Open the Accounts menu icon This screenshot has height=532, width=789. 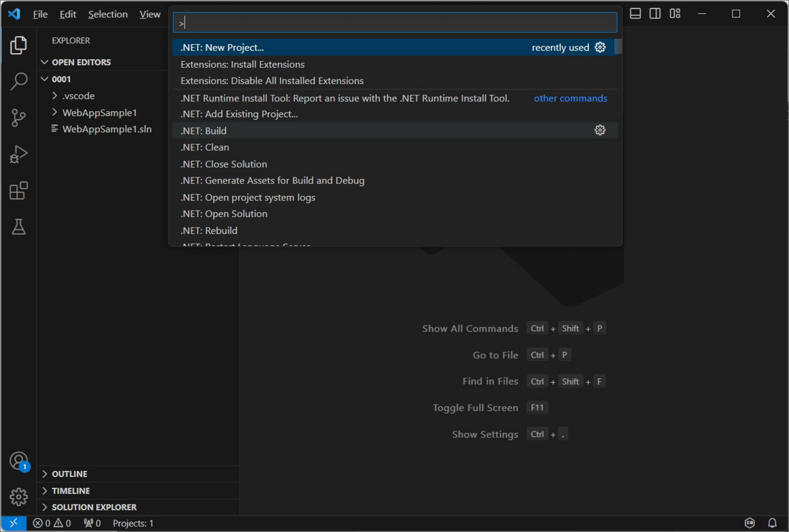point(18,461)
